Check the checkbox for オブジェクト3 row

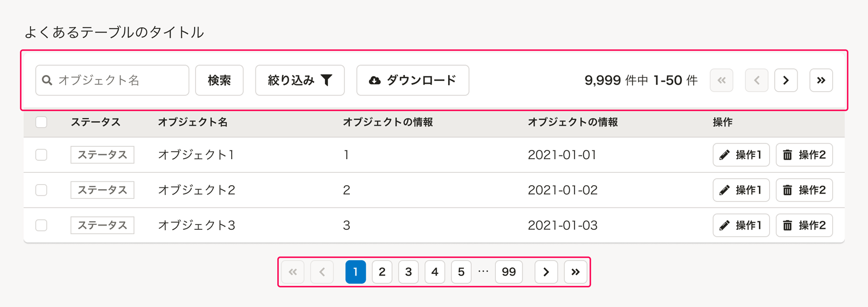(x=41, y=225)
